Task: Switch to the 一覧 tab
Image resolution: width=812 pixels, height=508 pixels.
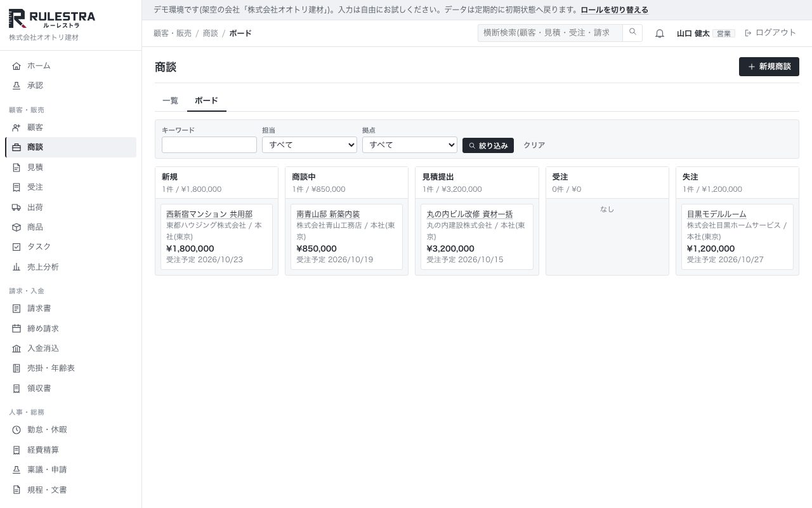Action: [171, 101]
